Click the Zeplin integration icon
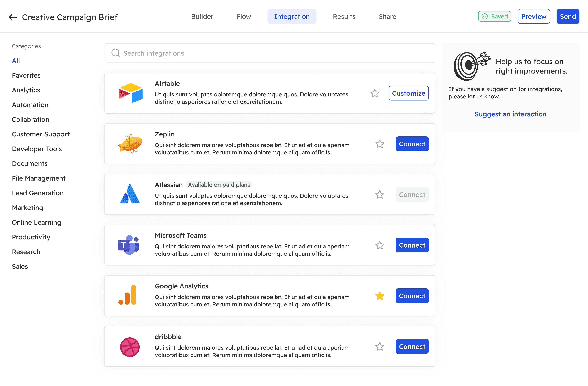588x386 pixels. pos(129,144)
